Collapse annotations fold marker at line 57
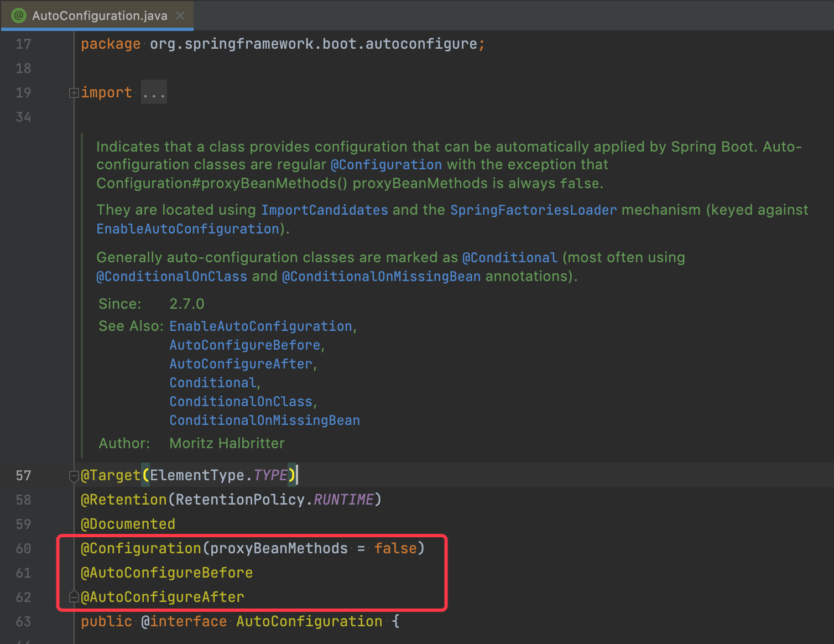 (74, 475)
